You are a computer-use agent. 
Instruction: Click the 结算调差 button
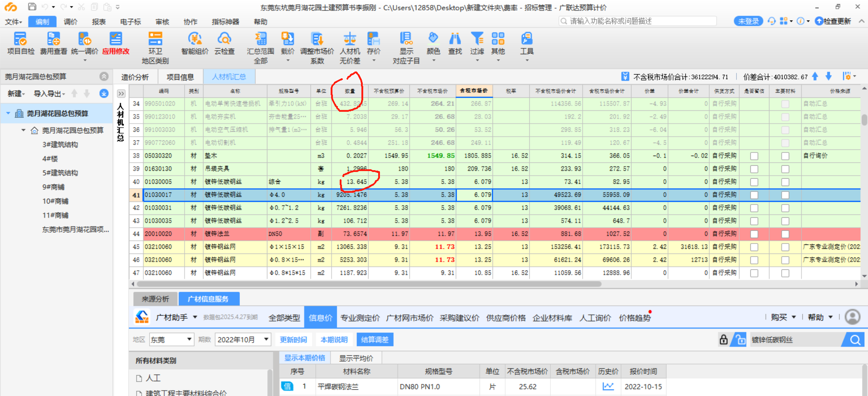375,339
